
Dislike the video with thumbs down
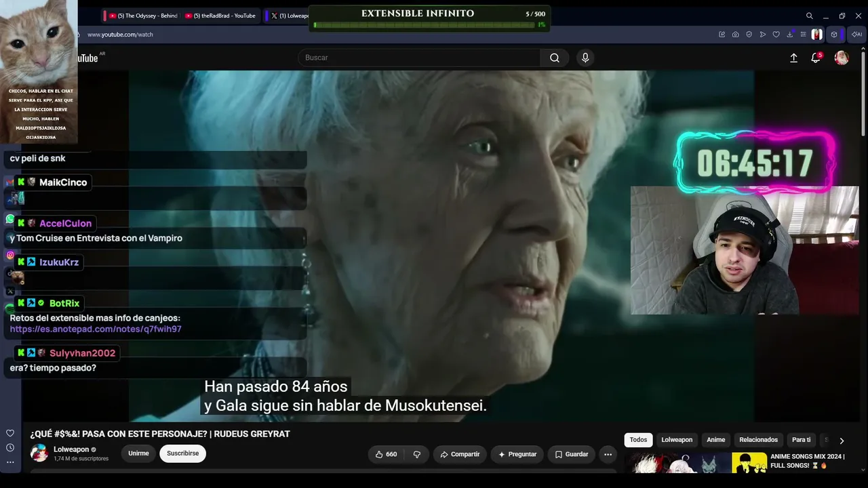click(x=417, y=454)
